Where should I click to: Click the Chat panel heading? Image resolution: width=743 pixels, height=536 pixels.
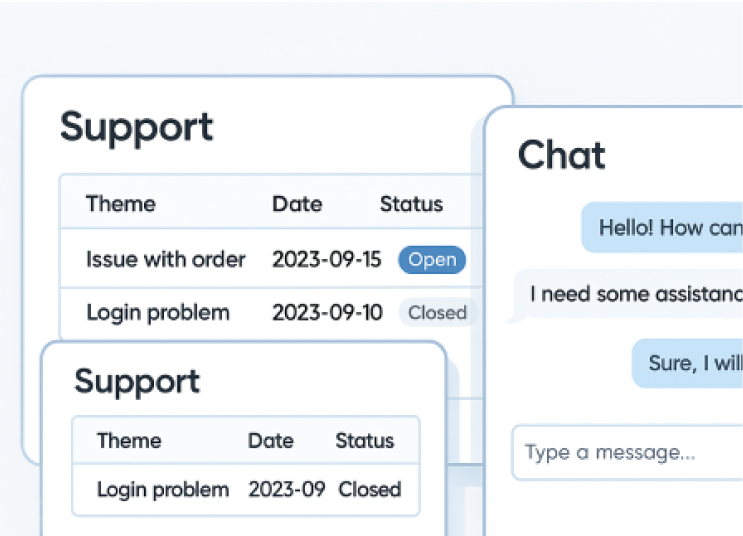click(562, 156)
